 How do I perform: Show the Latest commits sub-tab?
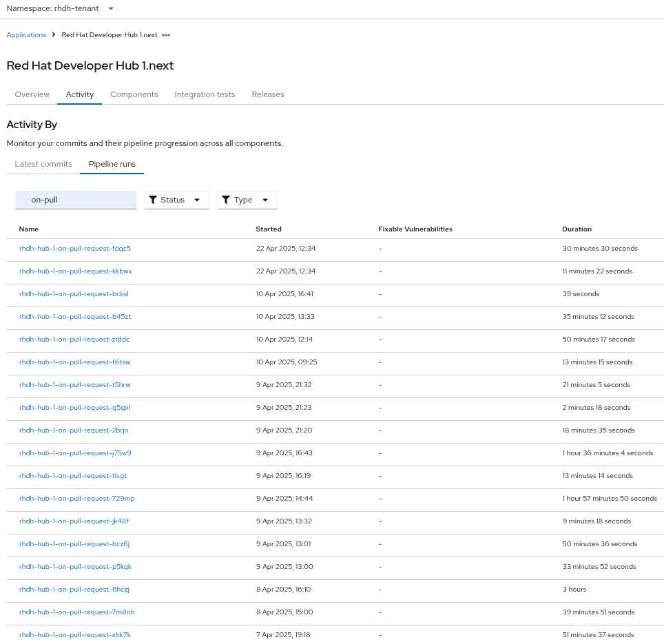click(43, 164)
